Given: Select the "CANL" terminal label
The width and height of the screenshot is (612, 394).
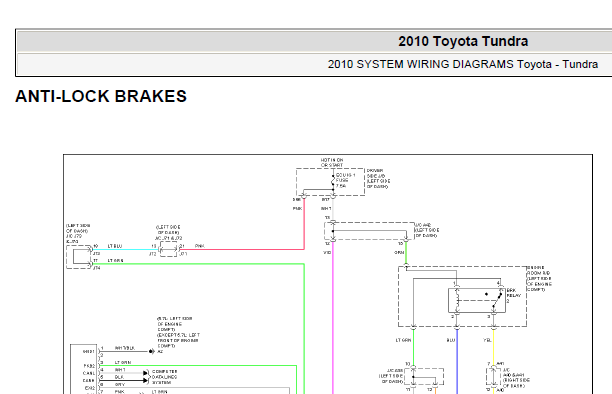Looking at the screenshot, I should tap(89, 373).
